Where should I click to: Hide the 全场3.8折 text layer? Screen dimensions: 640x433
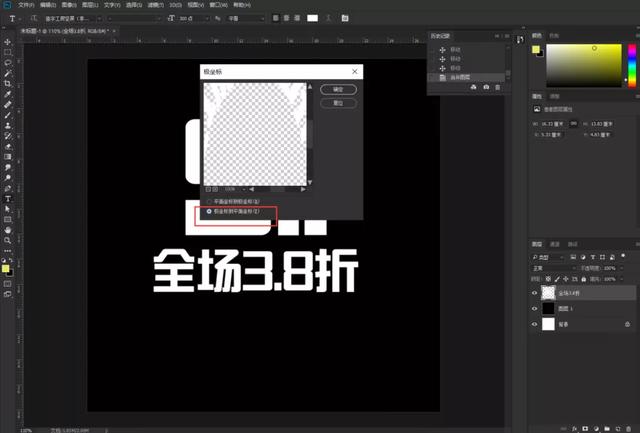point(535,293)
